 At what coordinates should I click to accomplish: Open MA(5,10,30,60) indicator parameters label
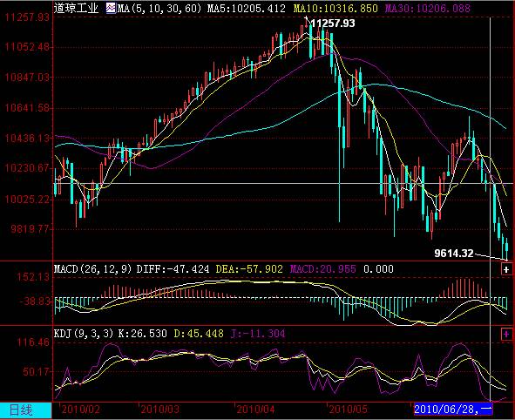pyautogui.click(x=159, y=8)
